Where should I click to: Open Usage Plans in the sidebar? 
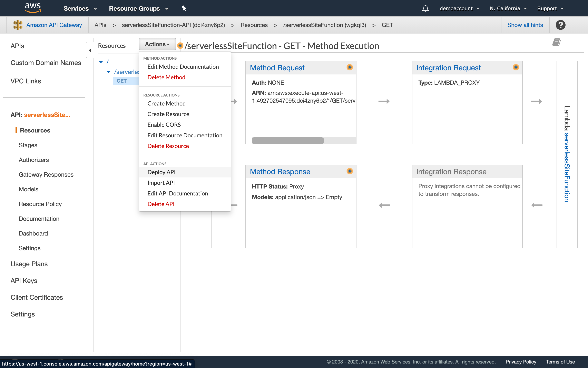tap(29, 264)
